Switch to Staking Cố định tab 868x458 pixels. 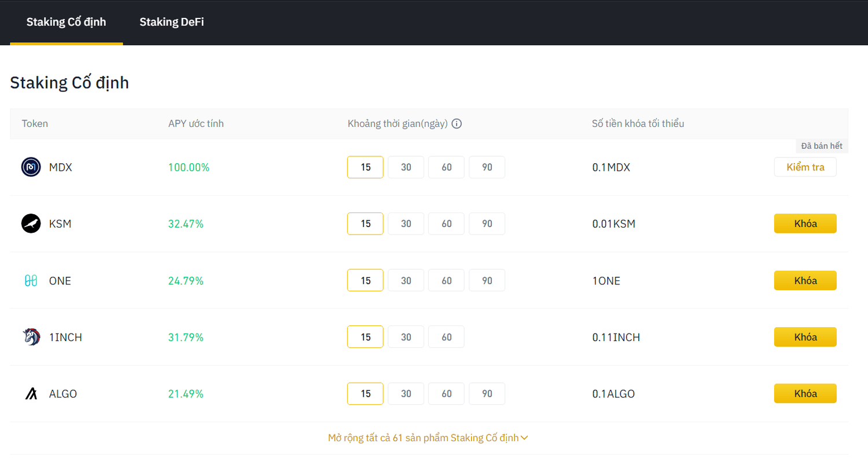coord(67,22)
